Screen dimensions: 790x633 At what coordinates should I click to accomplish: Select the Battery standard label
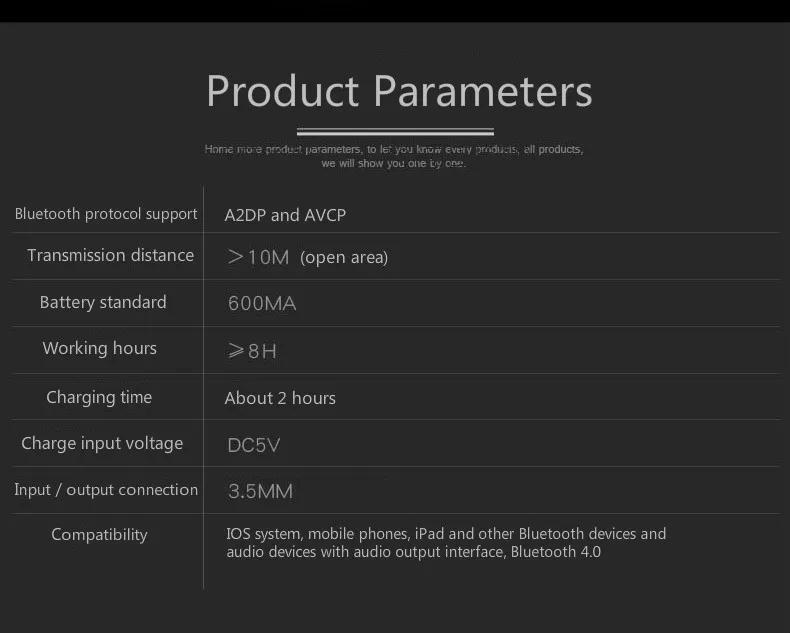click(x=103, y=302)
